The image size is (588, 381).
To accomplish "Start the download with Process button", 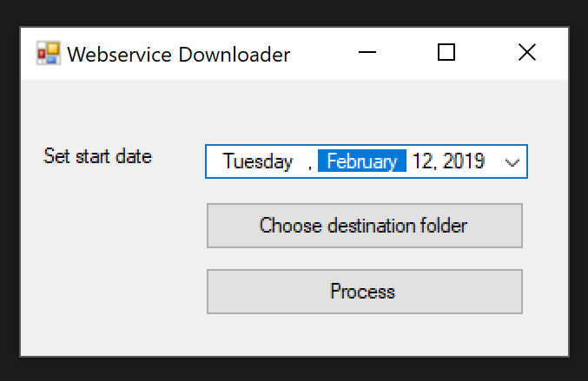I will (x=364, y=292).
